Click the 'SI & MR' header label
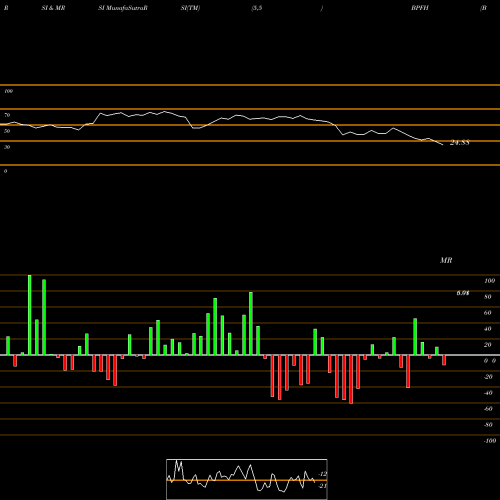 (x=53, y=8)
